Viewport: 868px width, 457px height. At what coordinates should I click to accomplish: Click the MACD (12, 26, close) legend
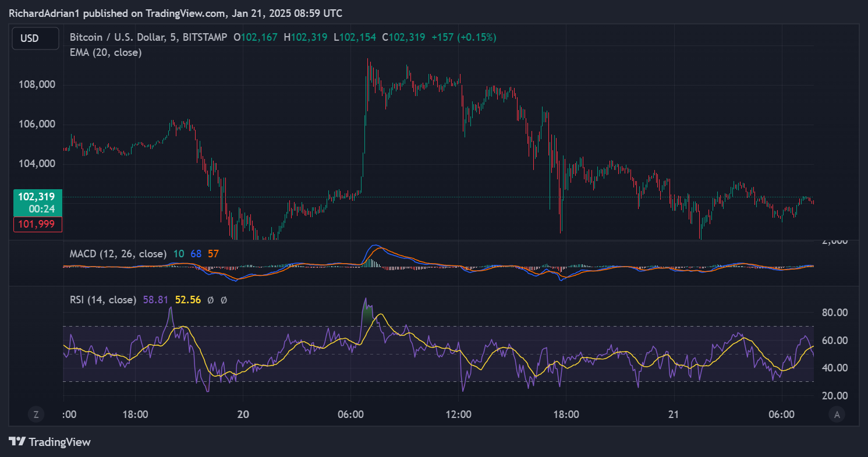118,254
